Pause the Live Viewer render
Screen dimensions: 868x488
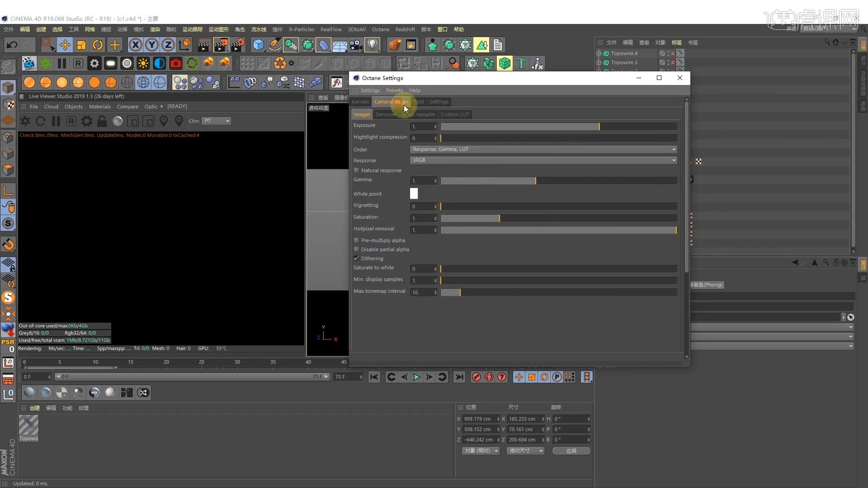tap(56, 121)
